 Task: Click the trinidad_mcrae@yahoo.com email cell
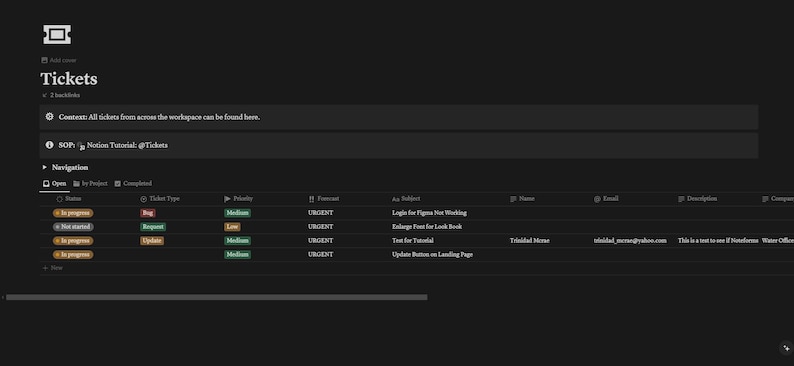630,241
